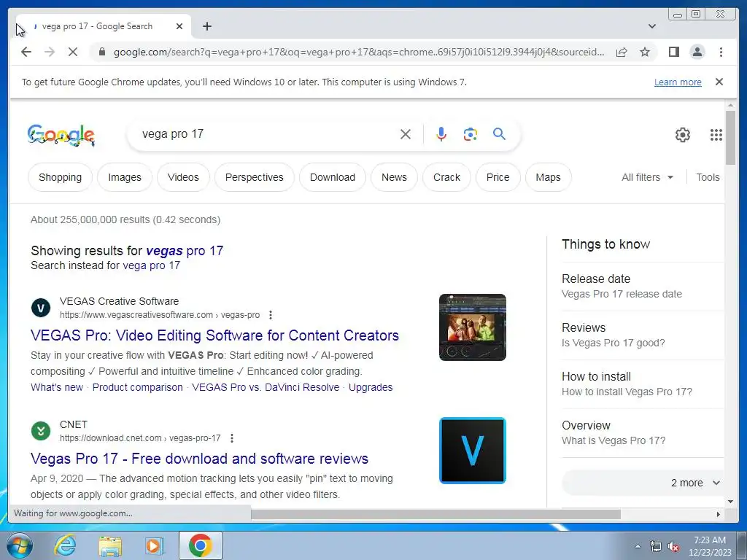
Task: Open the What's new sitelink
Action: 57,387
